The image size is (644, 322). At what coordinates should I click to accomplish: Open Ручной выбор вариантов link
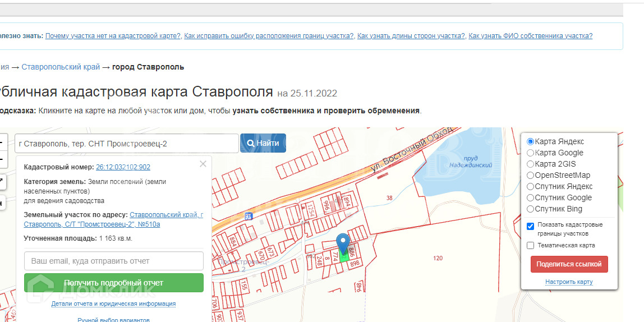[114, 320]
